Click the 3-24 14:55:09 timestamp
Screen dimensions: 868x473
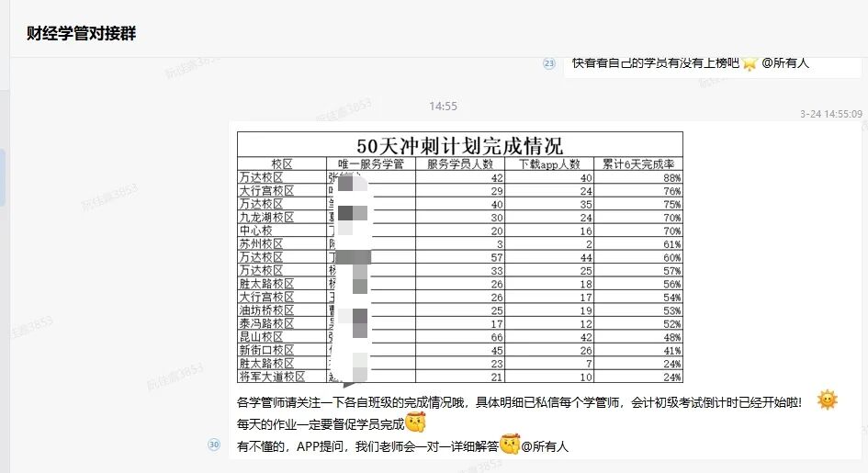(831, 114)
